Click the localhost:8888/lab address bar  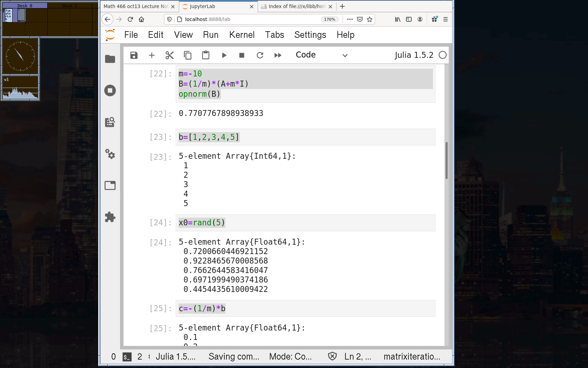coord(245,19)
